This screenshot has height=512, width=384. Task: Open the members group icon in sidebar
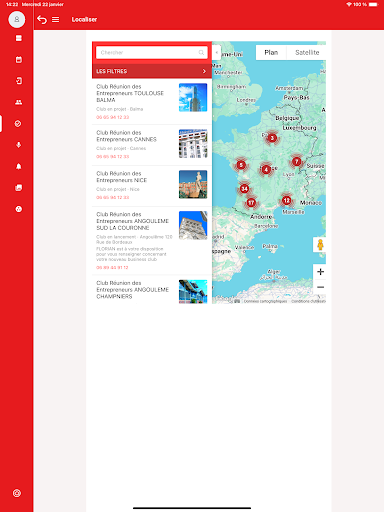[19, 102]
